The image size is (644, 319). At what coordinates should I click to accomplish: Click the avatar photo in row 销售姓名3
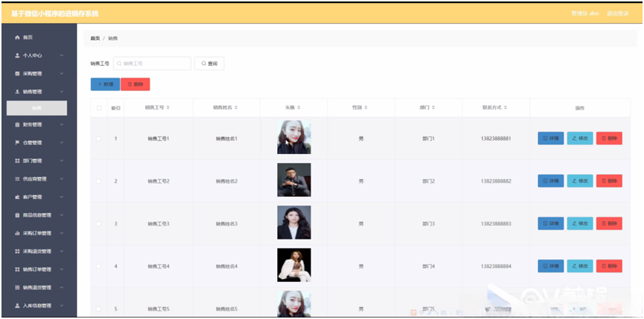tap(294, 223)
